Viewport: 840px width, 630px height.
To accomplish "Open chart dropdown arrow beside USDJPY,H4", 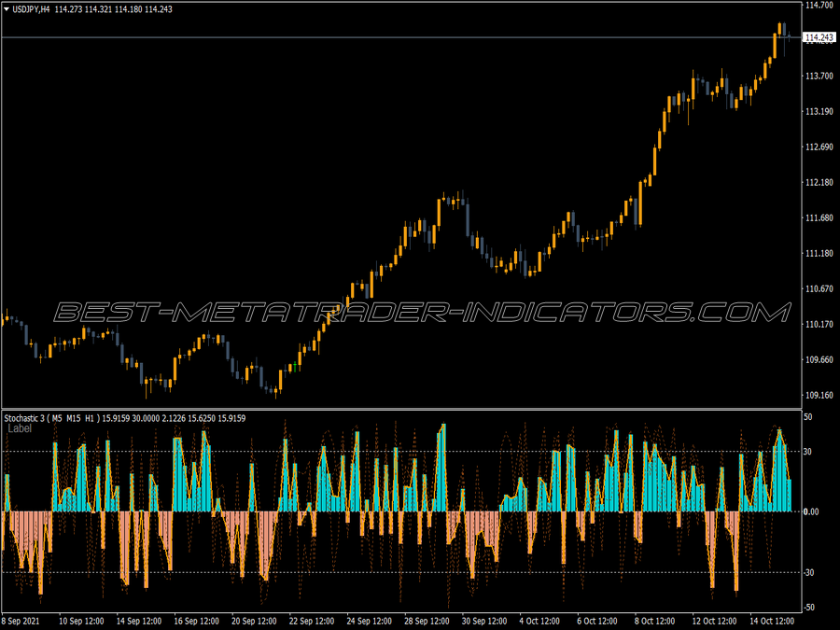I will coord(7,9).
